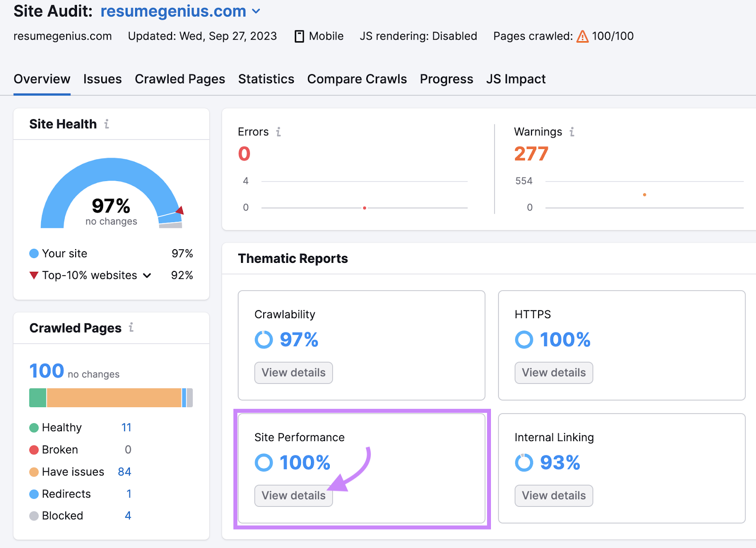Viewport: 756px width, 548px height.
Task: Click the green Healthy segment of crawled bar
Action: pos(38,398)
